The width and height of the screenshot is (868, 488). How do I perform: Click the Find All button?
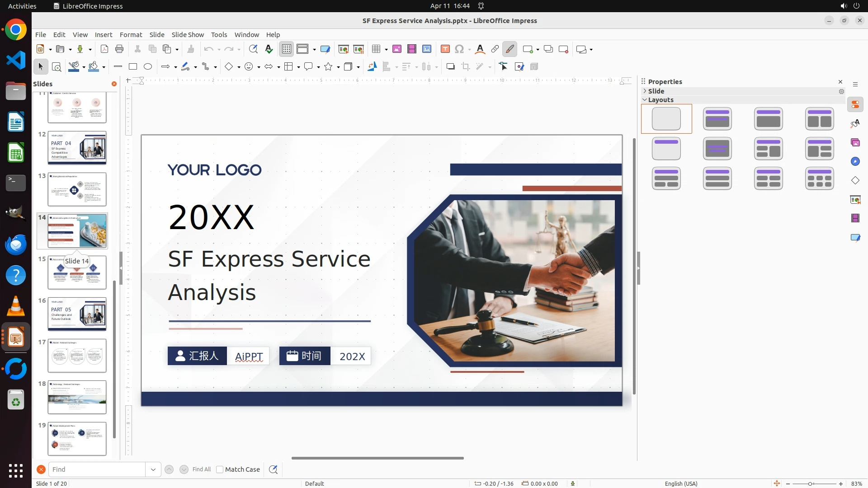(202, 469)
